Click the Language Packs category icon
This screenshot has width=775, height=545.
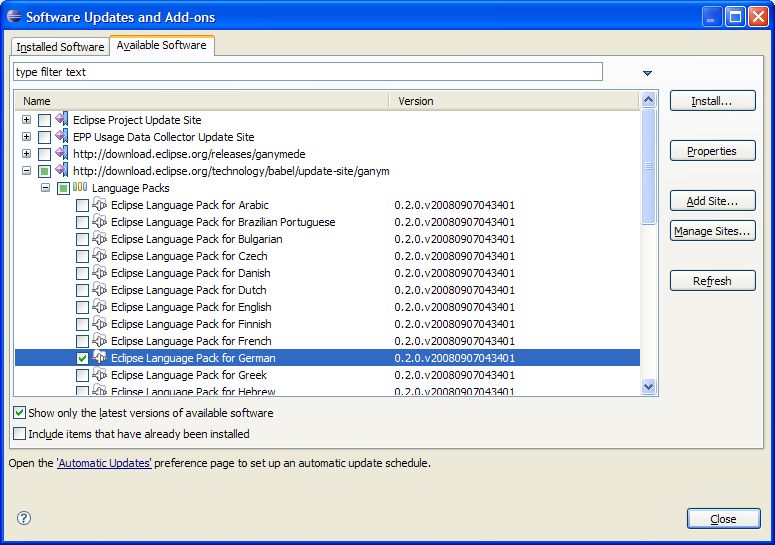(80, 187)
